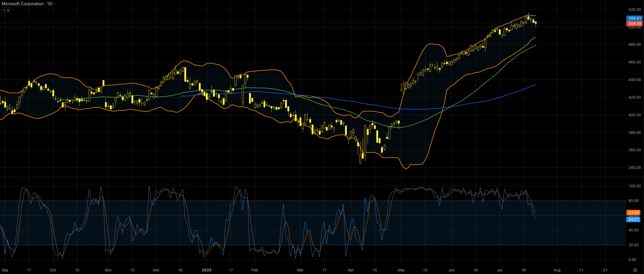This screenshot has height=274, width=644.
Task: Click the 2025 year marker on time axis
Action: point(207,270)
